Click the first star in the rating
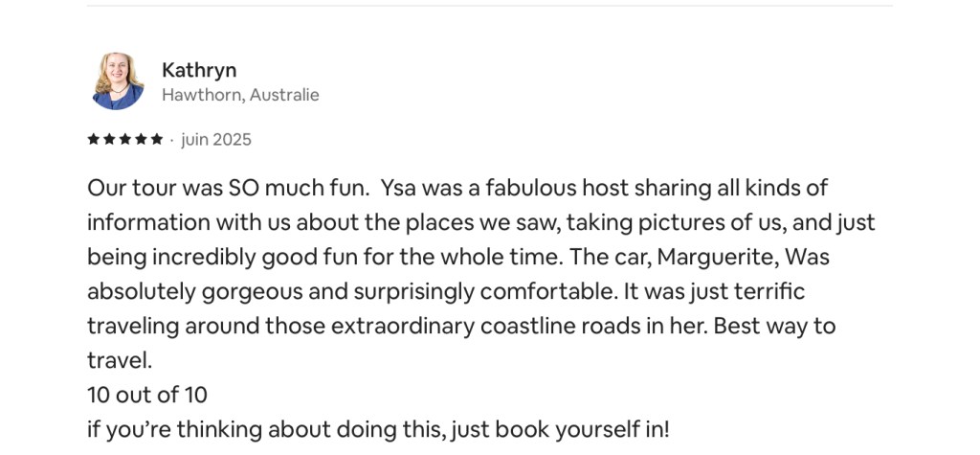 coord(94,139)
